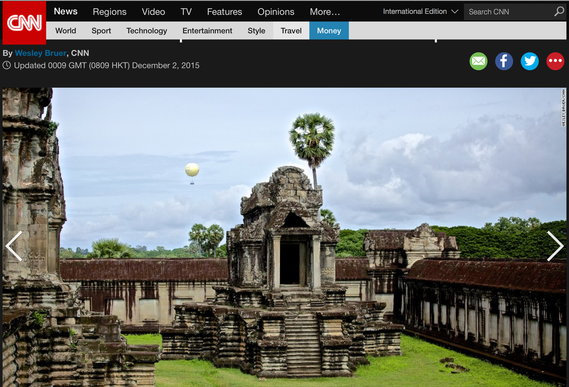
Task: Share article on Twitter
Action: pyautogui.click(x=530, y=61)
